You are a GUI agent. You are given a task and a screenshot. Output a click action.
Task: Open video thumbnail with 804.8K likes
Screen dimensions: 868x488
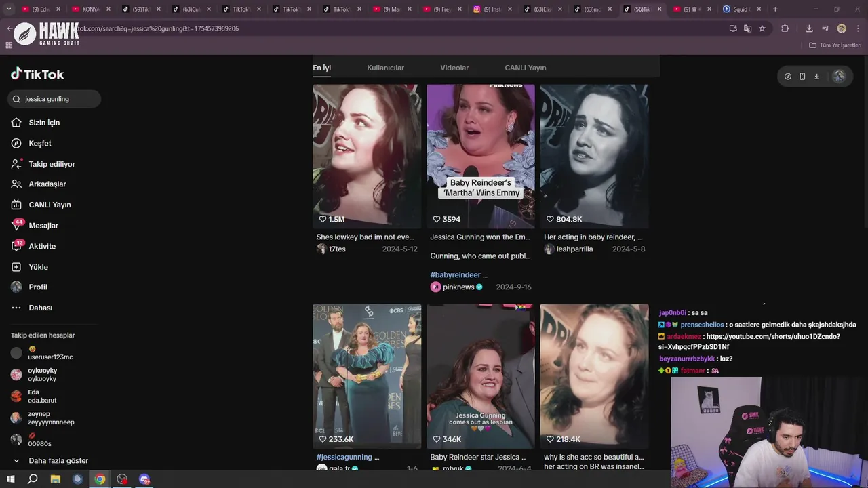point(594,156)
